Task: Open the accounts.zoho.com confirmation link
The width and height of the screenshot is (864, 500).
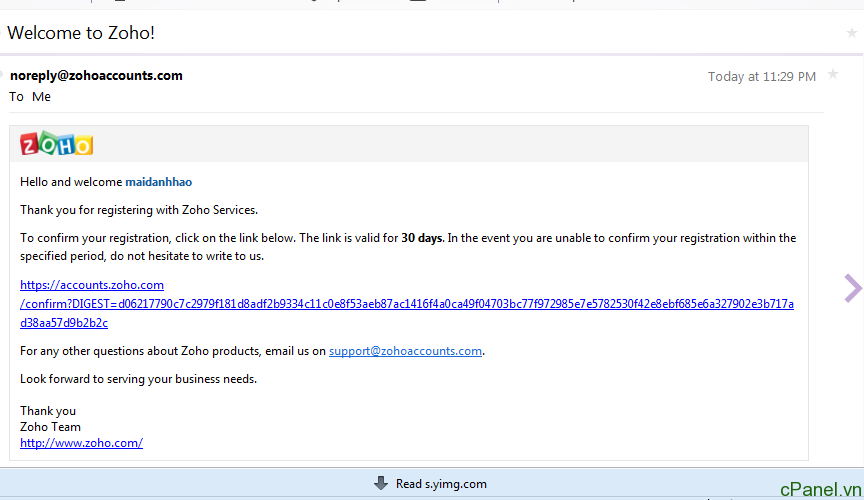Action: pyautogui.click(x=407, y=304)
